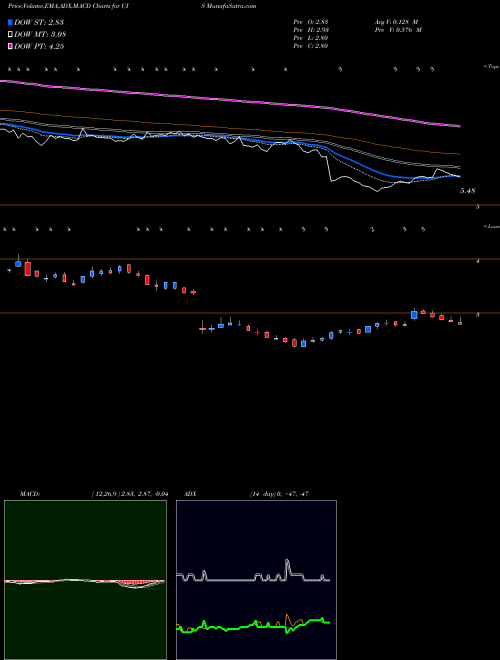Open the ADX indicator chart thumbnail
500x660 pixels.
click(x=256, y=580)
